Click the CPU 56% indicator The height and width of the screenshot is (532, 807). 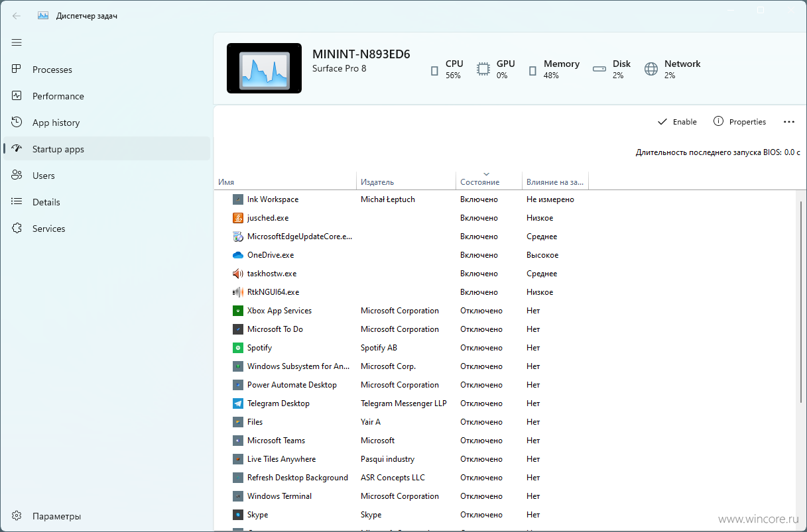point(446,70)
